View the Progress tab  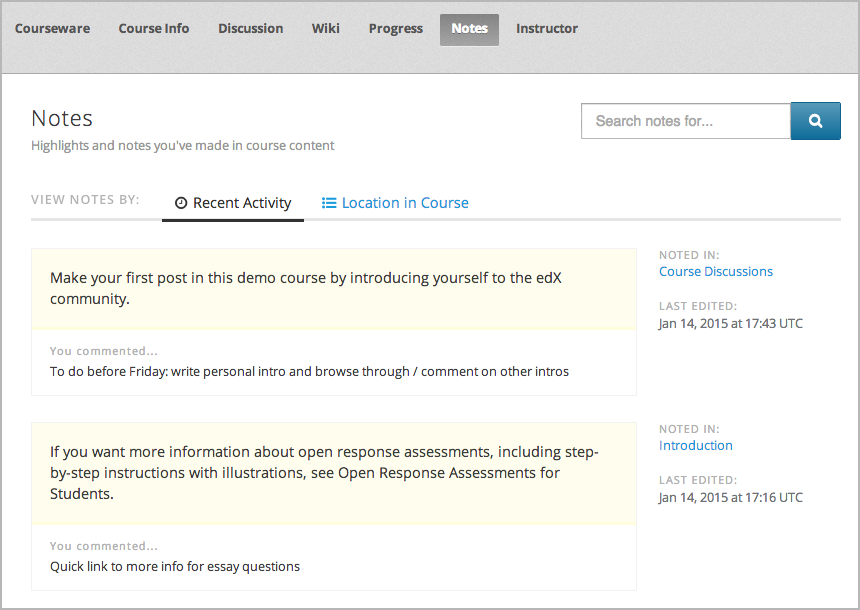[395, 29]
